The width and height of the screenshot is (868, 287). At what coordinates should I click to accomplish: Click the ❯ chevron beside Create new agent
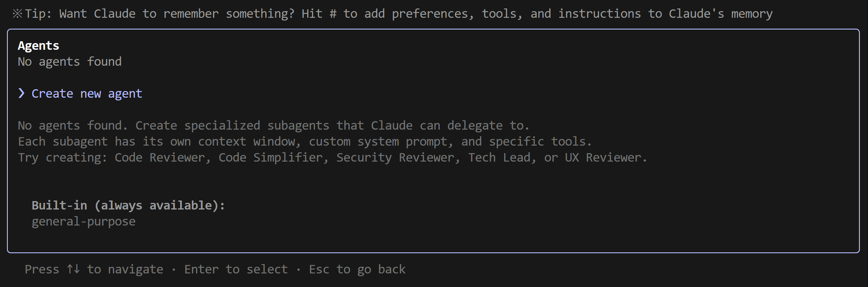tap(21, 93)
